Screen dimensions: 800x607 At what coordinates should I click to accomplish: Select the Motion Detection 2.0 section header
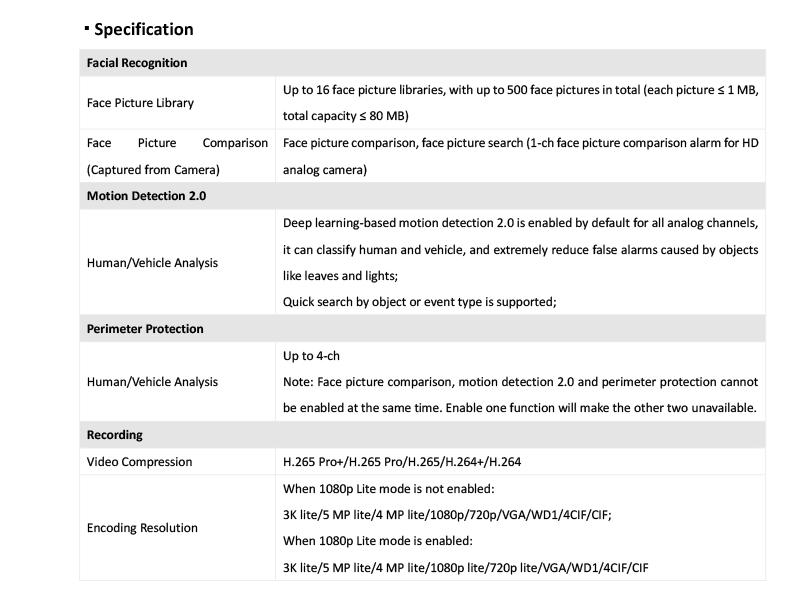tap(146, 196)
